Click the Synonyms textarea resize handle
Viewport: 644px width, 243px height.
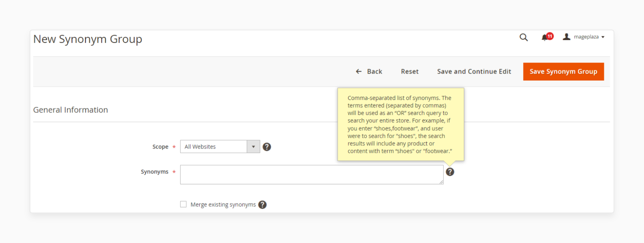(x=441, y=182)
